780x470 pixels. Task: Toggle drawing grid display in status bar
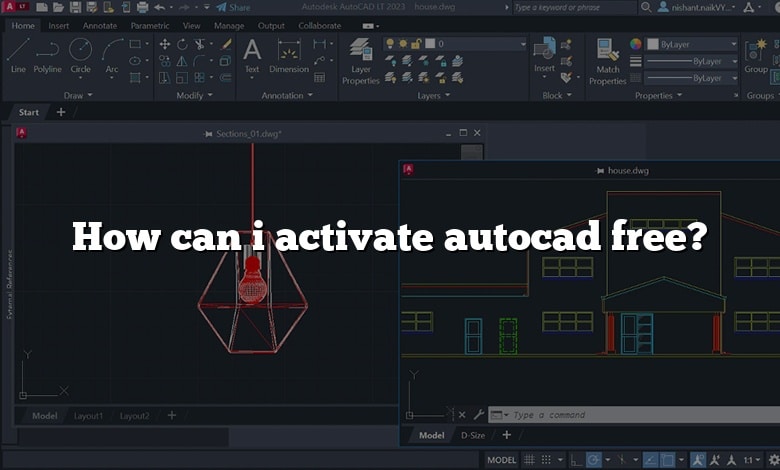[529, 460]
